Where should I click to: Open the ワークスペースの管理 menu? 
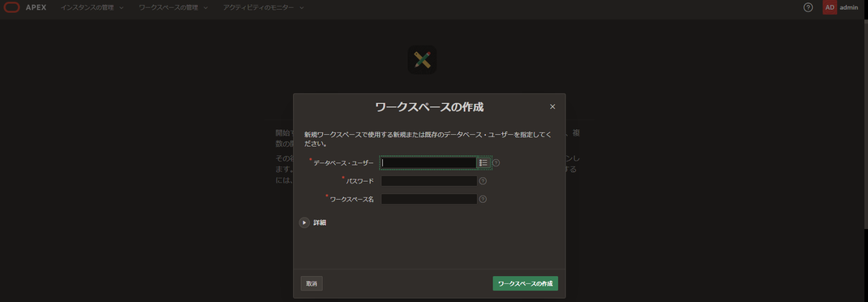tap(174, 7)
